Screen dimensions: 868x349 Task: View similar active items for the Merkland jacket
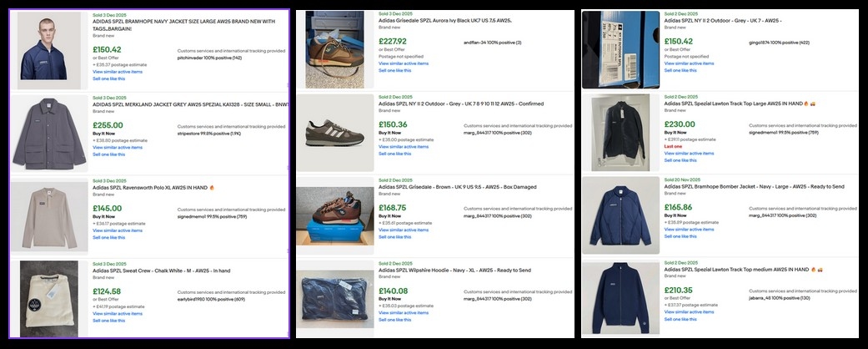(118, 147)
